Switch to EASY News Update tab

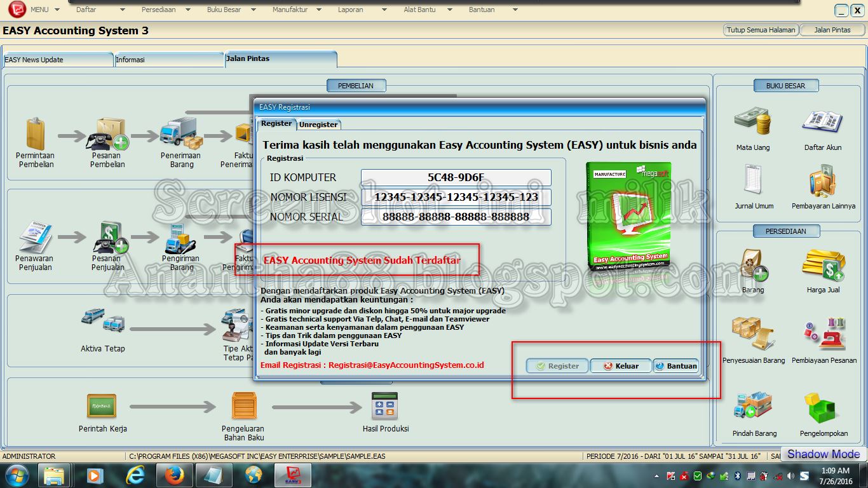[x=57, y=60]
